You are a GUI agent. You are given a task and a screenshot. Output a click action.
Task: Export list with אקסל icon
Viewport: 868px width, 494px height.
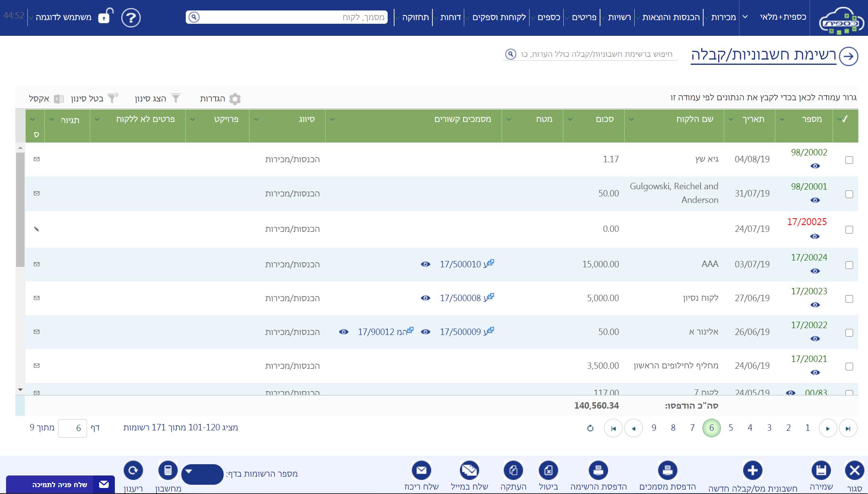[x=59, y=99]
